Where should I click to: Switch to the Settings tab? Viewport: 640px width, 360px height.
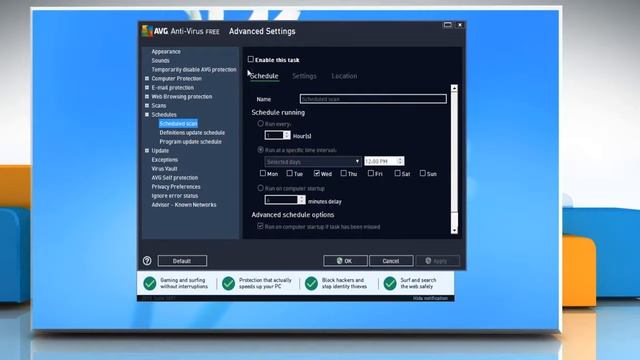pyautogui.click(x=304, y=76)
